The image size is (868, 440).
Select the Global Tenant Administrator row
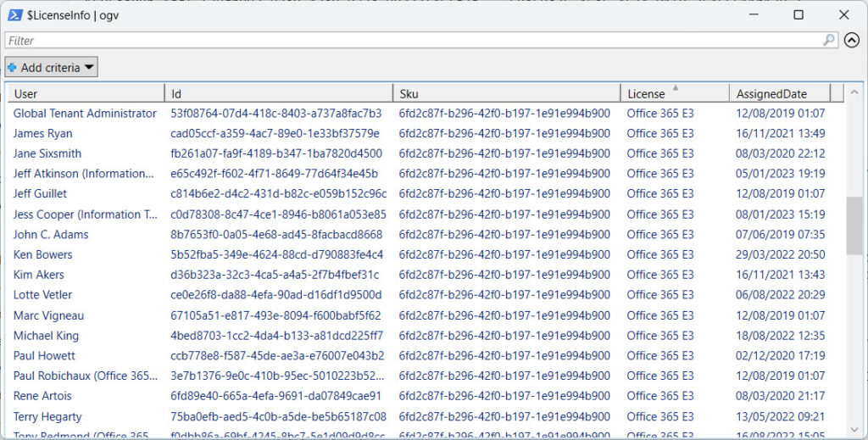pyautogui.click(x=425, y=113)
